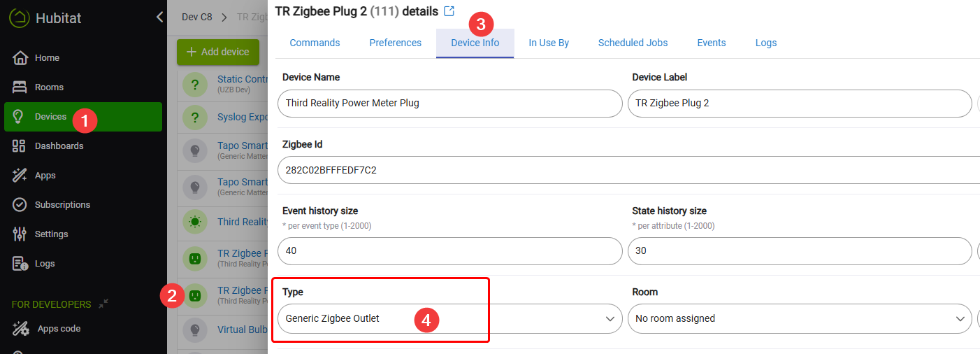This screenshot has height=354, width=980.
Task: Click the Zigbee Id input field
Action: tap(629, 170)
